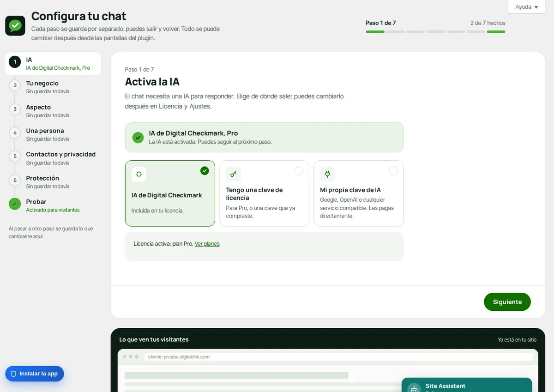Follow the Ver planes link
Image resolution: width=554 pixels, height=392 pixels.
pyautogui.click(x=207, y=244)
